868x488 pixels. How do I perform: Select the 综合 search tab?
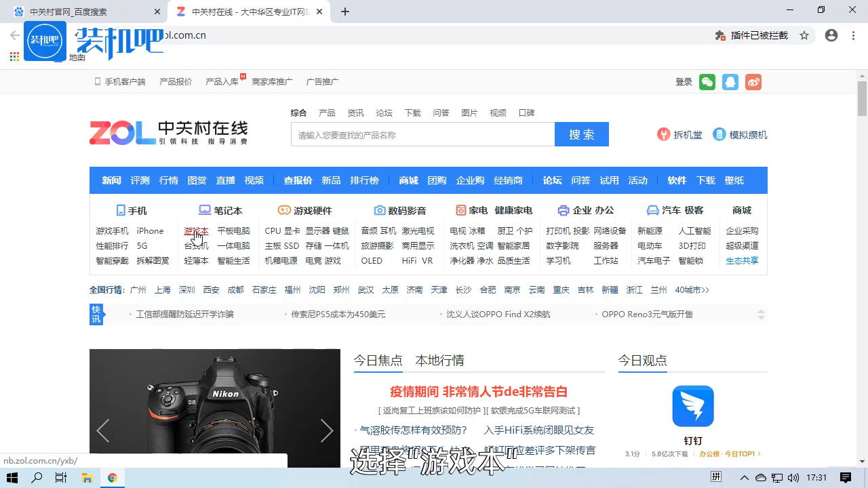coord(298,113)
